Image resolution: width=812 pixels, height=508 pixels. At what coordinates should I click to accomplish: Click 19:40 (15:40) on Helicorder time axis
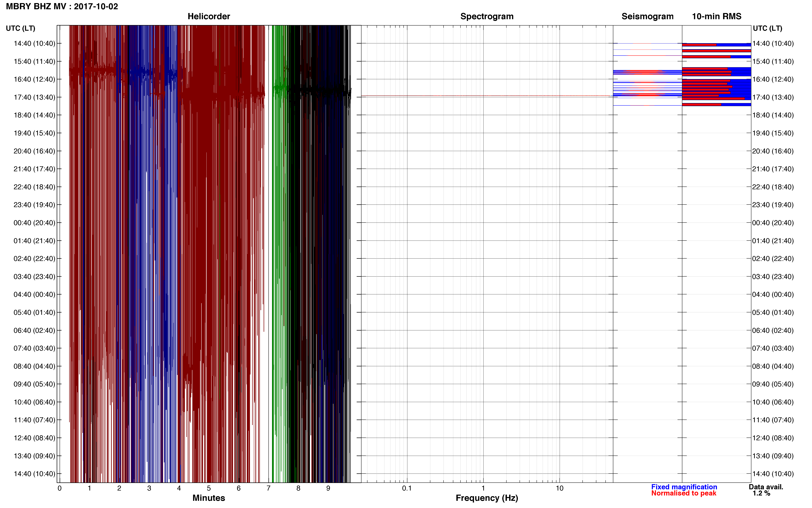34,133
